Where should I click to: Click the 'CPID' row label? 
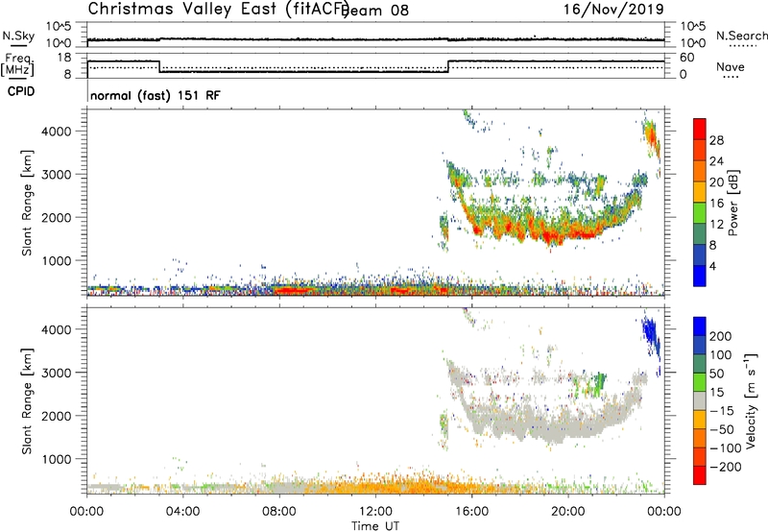21,91
